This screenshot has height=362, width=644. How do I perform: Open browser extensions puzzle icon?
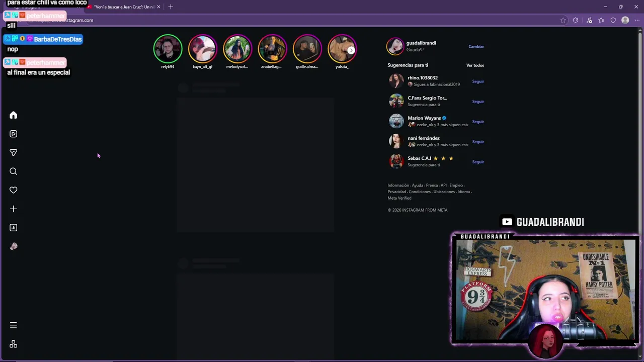point(576,20)
